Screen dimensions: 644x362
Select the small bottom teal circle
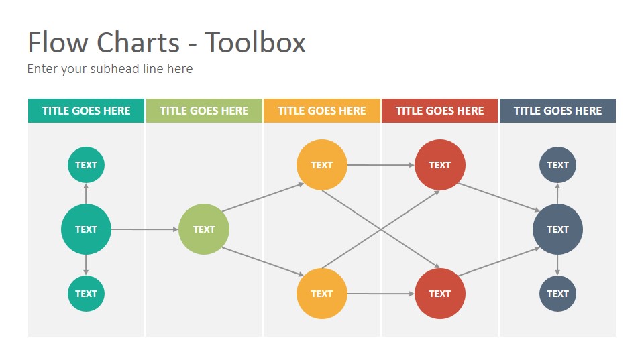point(86,294)
